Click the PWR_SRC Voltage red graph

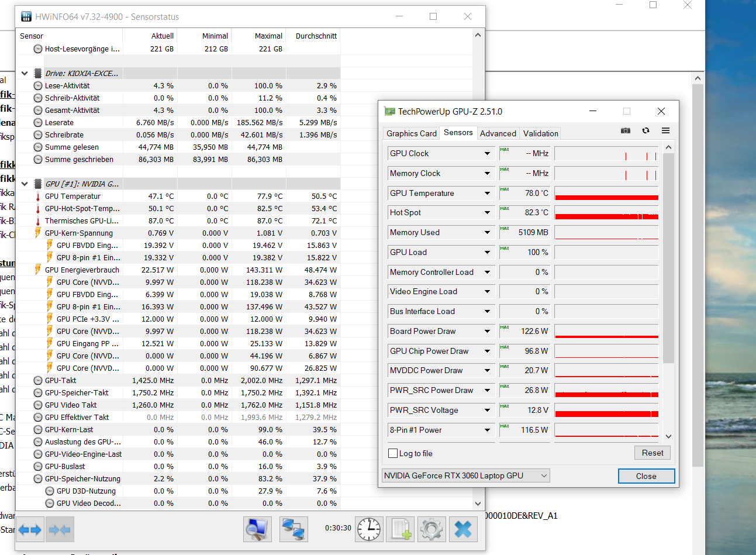pos(606,410)
